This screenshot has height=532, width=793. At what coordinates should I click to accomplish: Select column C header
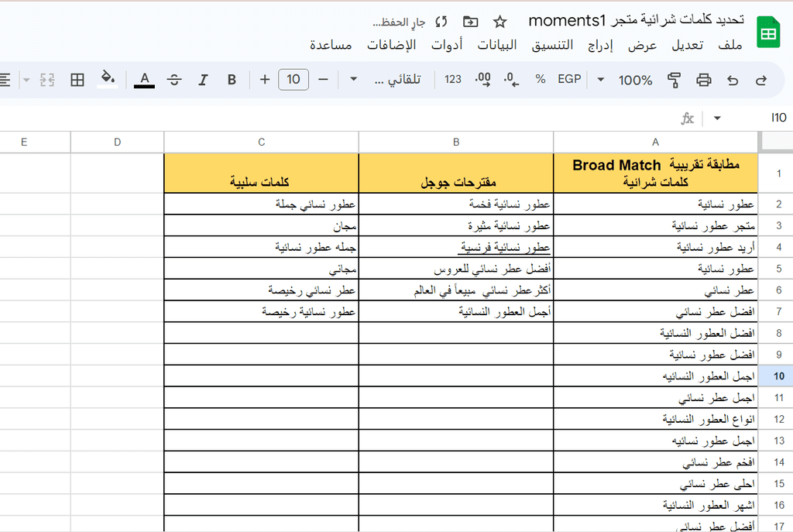[262, 142]
